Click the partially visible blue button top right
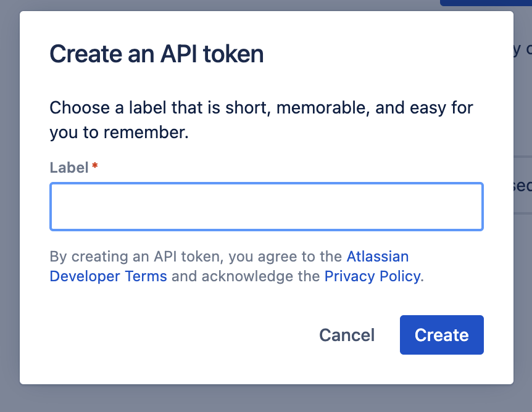Image resolution: width=532 pixels, height=412 pixels. [488, 3]
